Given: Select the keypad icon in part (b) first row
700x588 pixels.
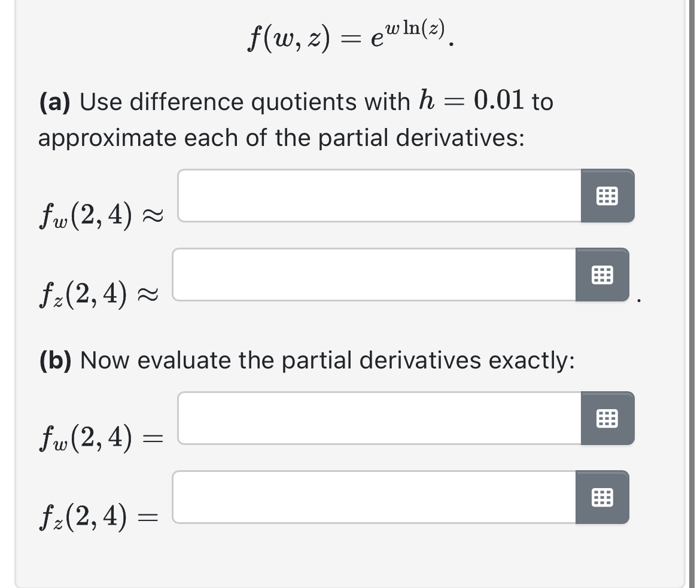Looking at the screenshot, I should click(x=608, y=419).
